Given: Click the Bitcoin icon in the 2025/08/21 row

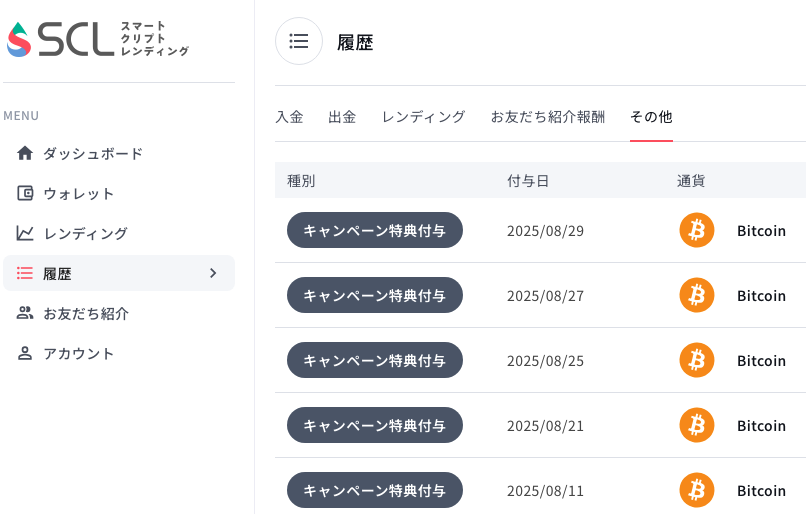Looking at the screenshot, I should [x=697, y=425].
